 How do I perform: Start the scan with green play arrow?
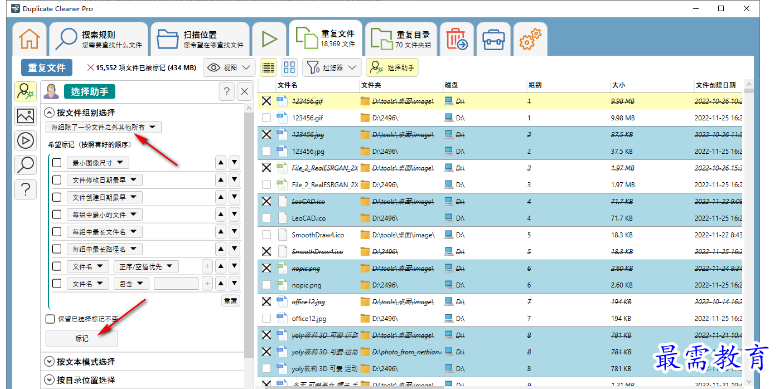tap(269, 39)
